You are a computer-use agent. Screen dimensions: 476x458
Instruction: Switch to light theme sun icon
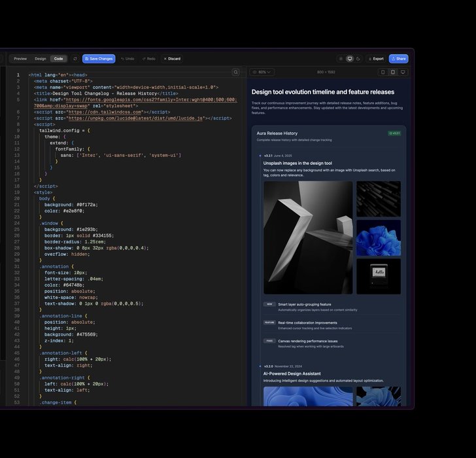(340, 59)
